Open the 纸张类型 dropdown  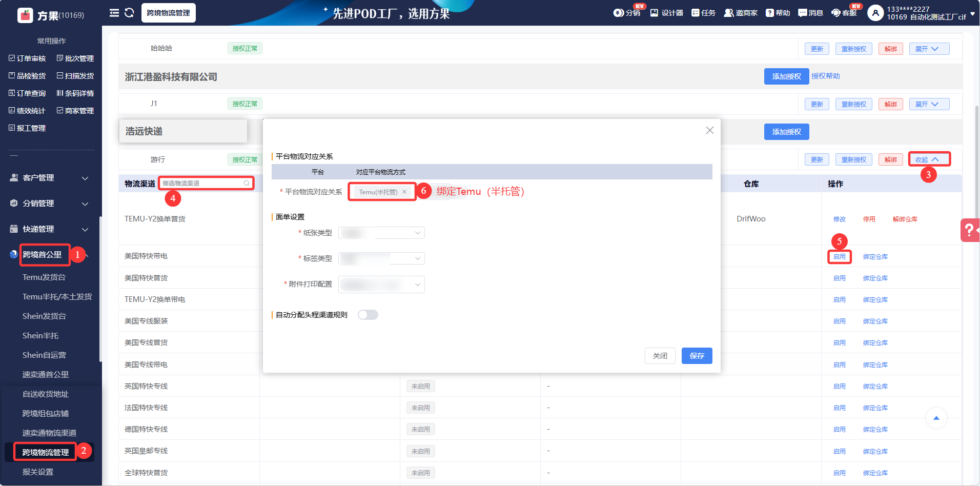[382, 233]
